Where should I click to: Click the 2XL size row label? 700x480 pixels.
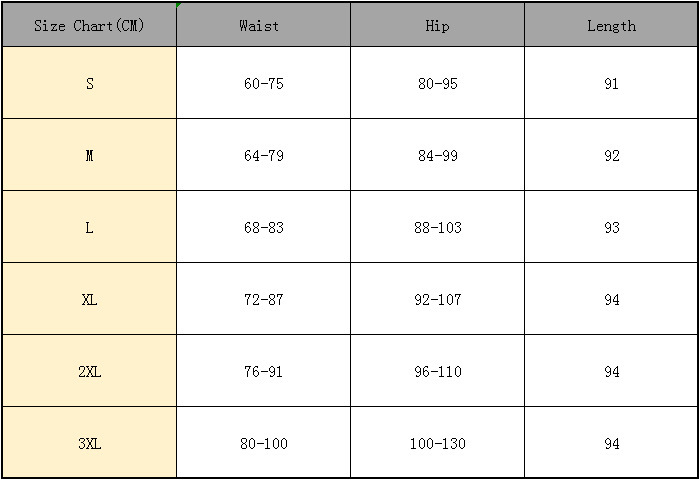coord(89,372)
